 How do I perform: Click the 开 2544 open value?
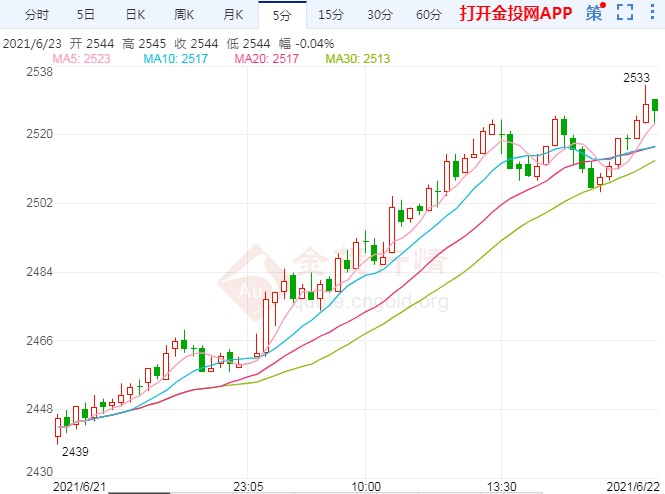(92, 44)
